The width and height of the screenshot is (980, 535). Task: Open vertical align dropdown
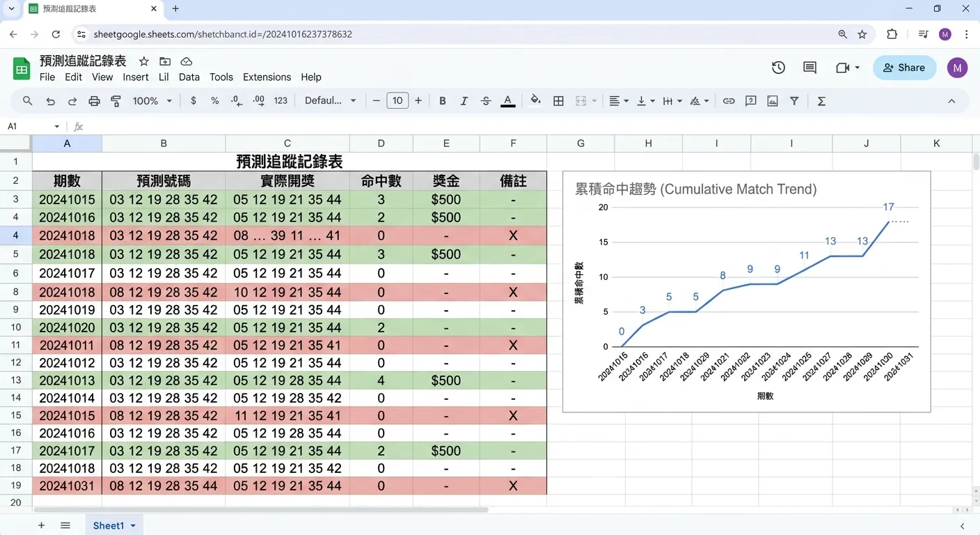click(646, 101)
